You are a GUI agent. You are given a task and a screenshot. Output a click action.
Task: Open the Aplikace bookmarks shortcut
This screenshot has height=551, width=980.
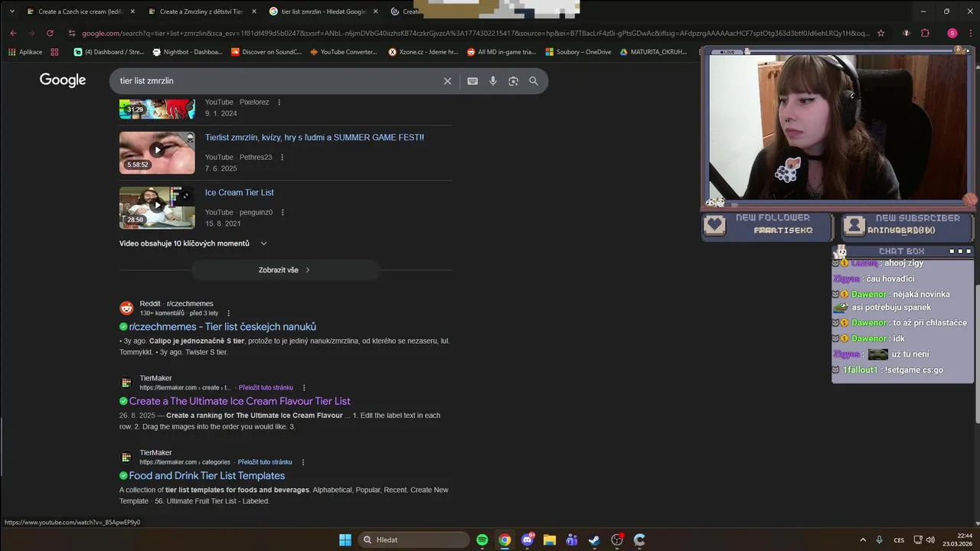(x=25, y=52)
